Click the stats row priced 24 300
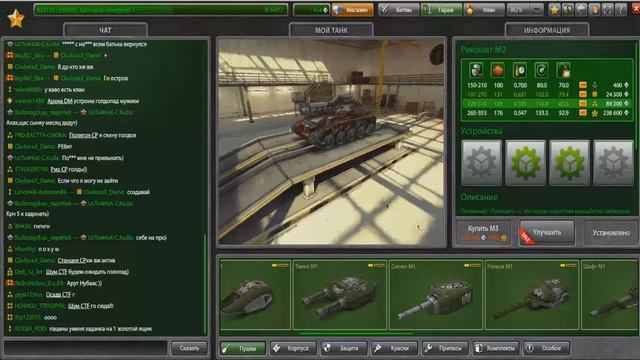The image size is (640, 360). (547, 94)
